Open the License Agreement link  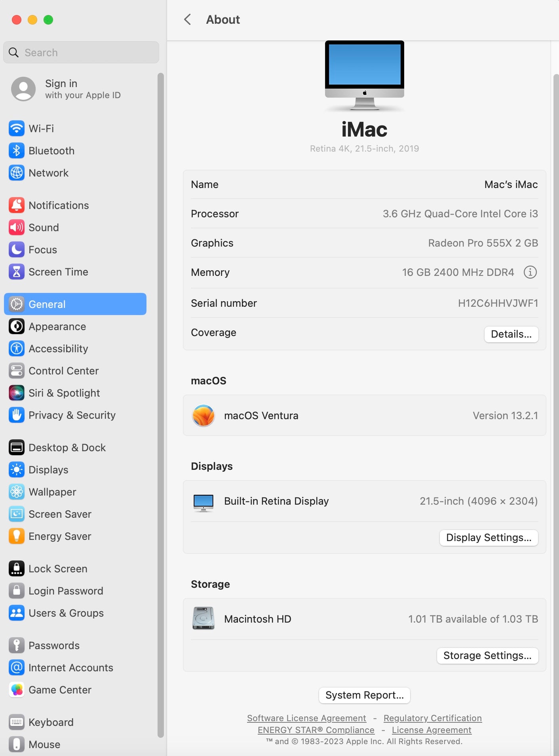click(x=432, y=730)
